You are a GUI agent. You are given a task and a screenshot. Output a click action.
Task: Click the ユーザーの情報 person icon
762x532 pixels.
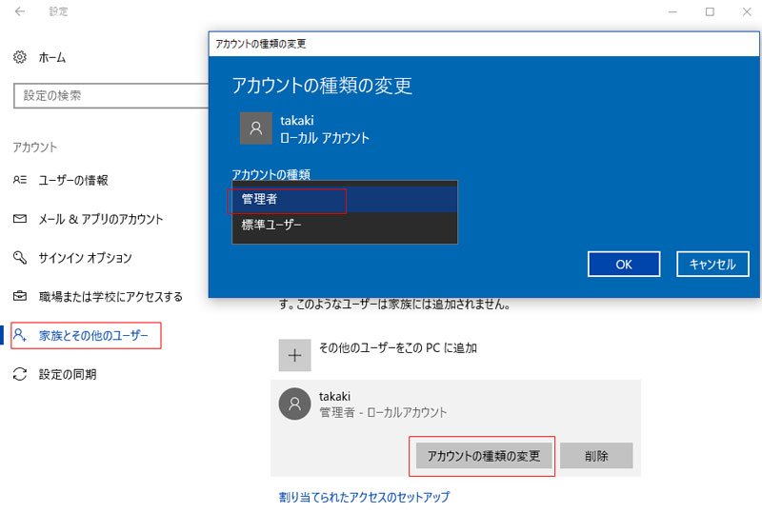pyautogui.click(x=19, y=180)
